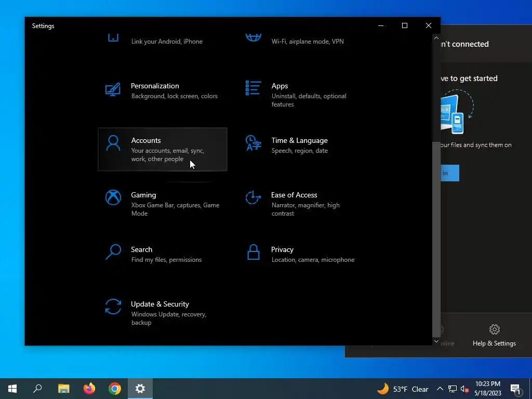Click the Search magnifier icon in Settings

(113, 252)
